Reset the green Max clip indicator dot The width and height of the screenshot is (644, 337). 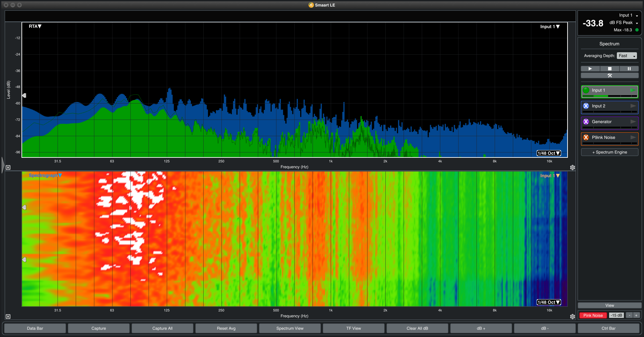[x=637, y=30]
